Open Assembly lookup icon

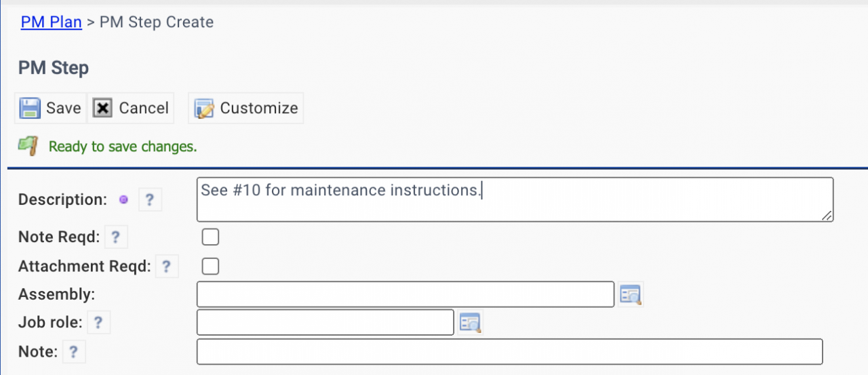pos(631,295)
